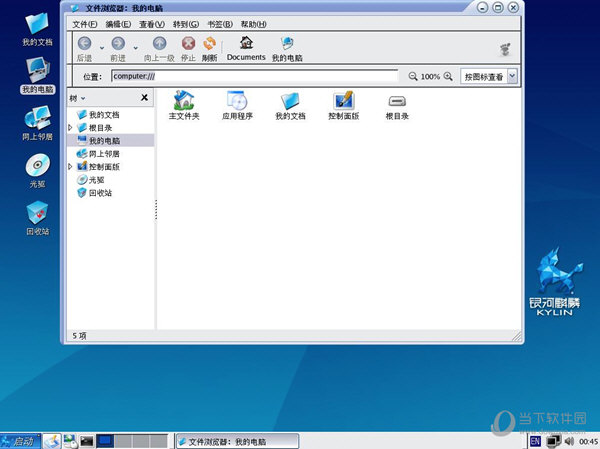600x449 pixels.
Task: Open the 按图标查看 view mode dropdown
Action: [489, 76]
